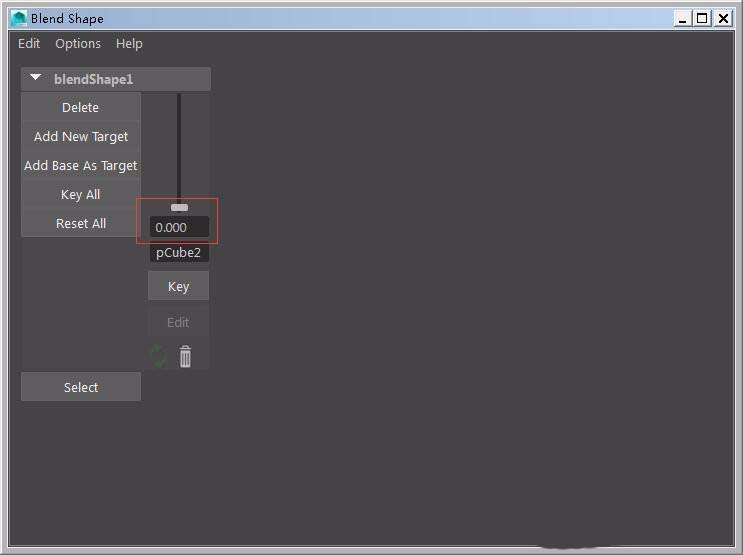Click the 0.000 weight value field
Screen dimensions: 743x555
(x=179, y=227)
